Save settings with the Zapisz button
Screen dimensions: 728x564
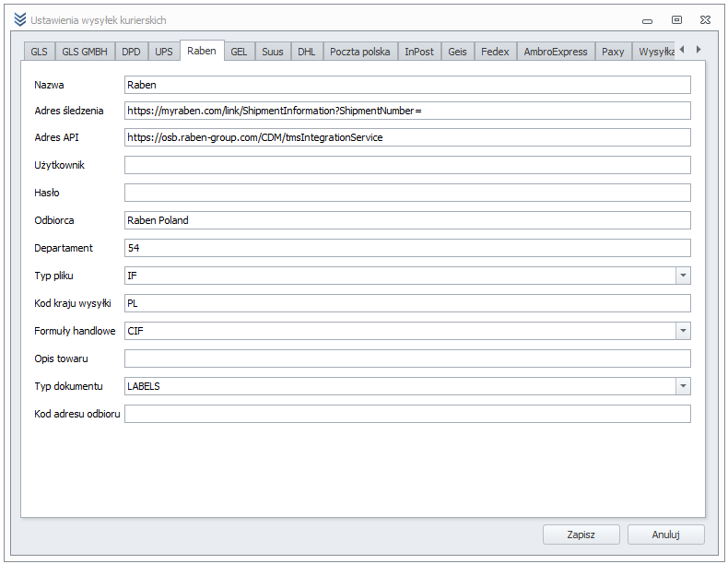click(x=581, y=535)
